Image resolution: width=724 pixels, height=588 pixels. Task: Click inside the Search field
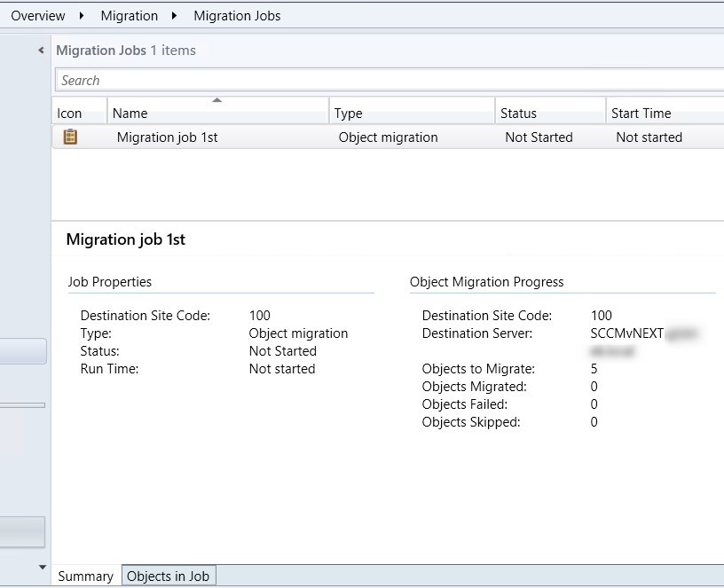click(x=266, y=80)
